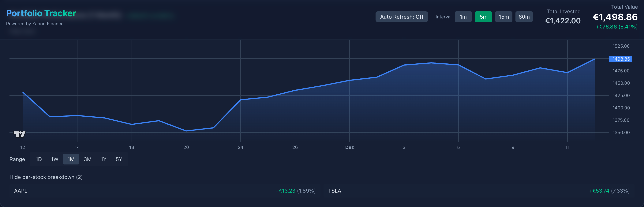Select the 1Y range
Screen dimensions: 644x207
click(x=103, y=159)
